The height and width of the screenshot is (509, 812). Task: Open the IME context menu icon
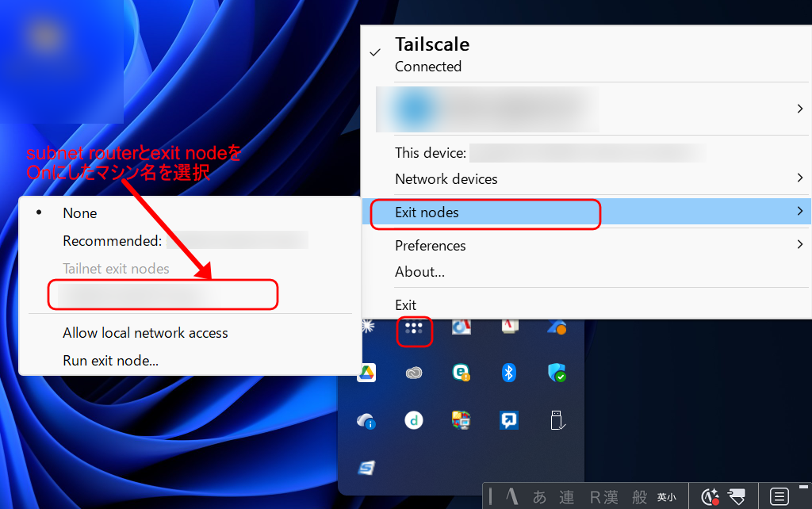coord(778,496)
